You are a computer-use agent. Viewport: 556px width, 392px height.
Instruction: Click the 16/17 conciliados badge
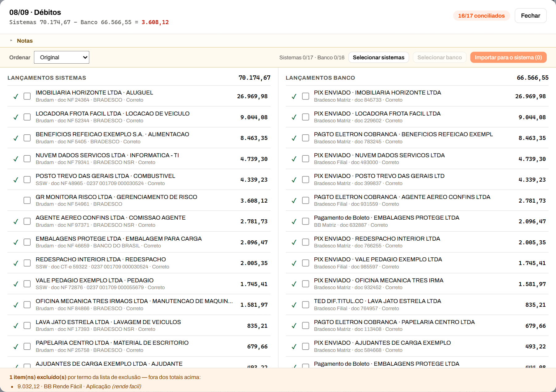click(481, 16)
